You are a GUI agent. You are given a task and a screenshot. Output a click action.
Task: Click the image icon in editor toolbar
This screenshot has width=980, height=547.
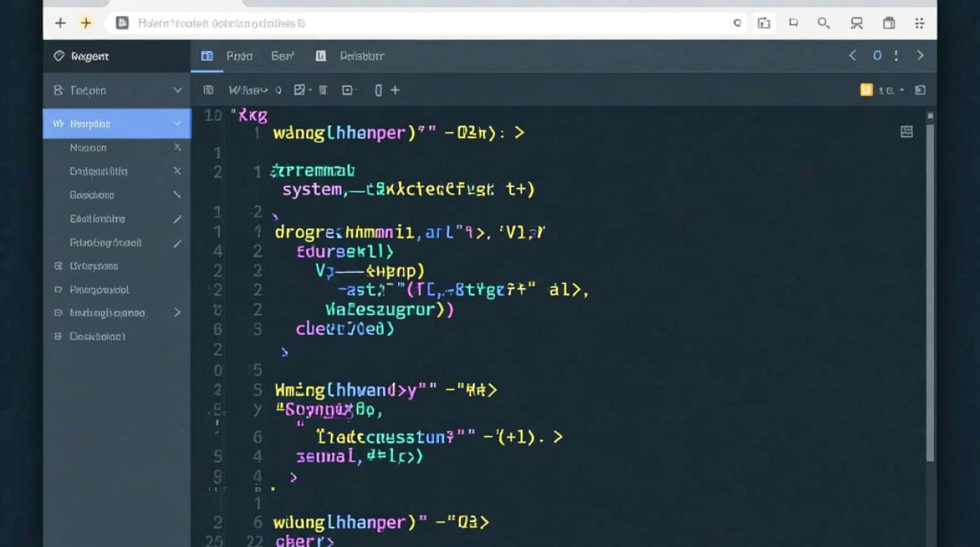coord(300,90)
